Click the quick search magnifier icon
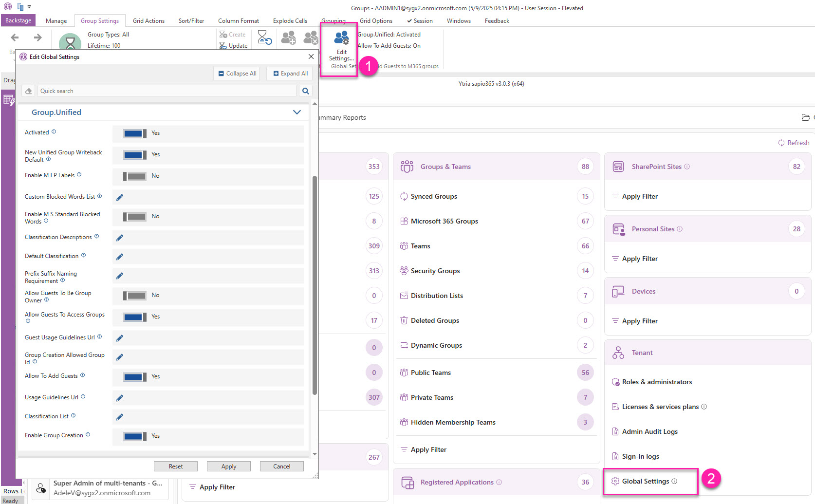Screen dimensions: 815x504 pos(306,91)
